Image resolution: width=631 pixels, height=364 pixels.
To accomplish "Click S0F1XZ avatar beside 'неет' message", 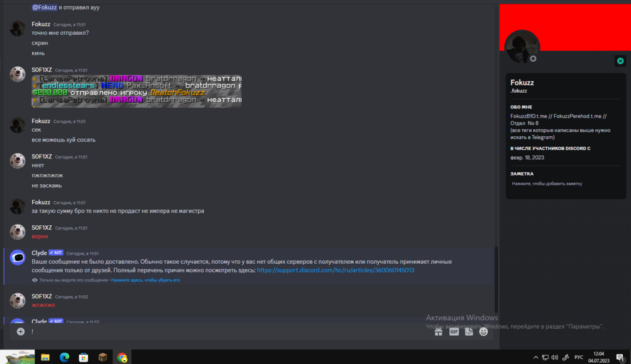I will pos(17,160).
